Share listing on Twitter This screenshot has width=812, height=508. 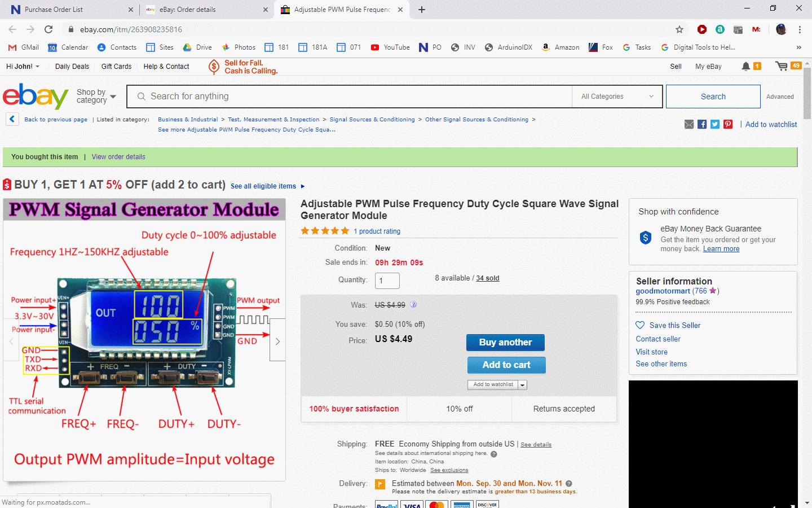[715, 124]
